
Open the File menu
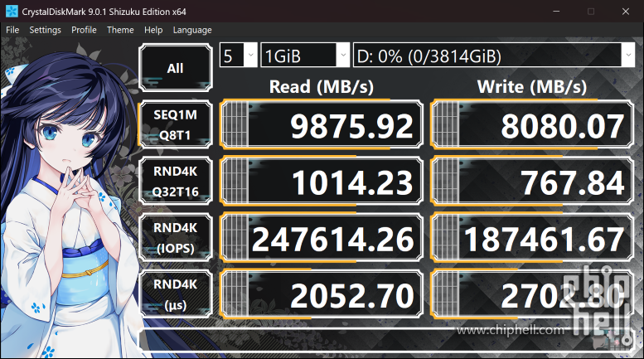tap(12, 30)
